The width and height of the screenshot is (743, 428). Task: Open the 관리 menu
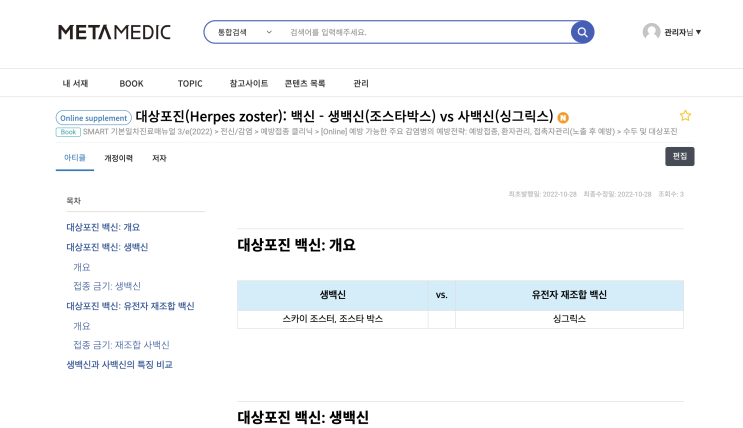[x=361, y=83]
